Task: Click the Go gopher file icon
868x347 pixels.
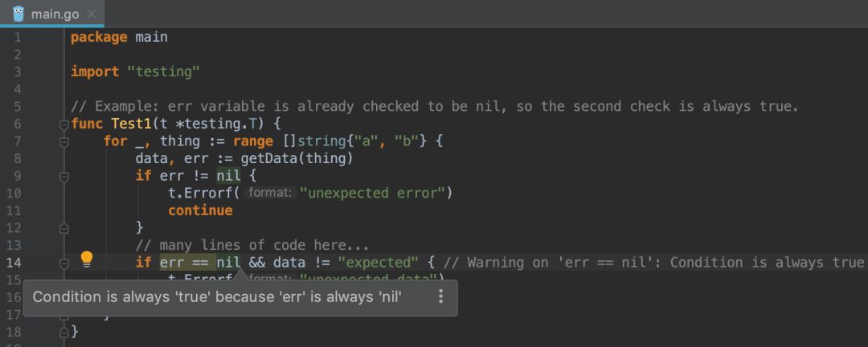Action: click(x=18, y=14)
